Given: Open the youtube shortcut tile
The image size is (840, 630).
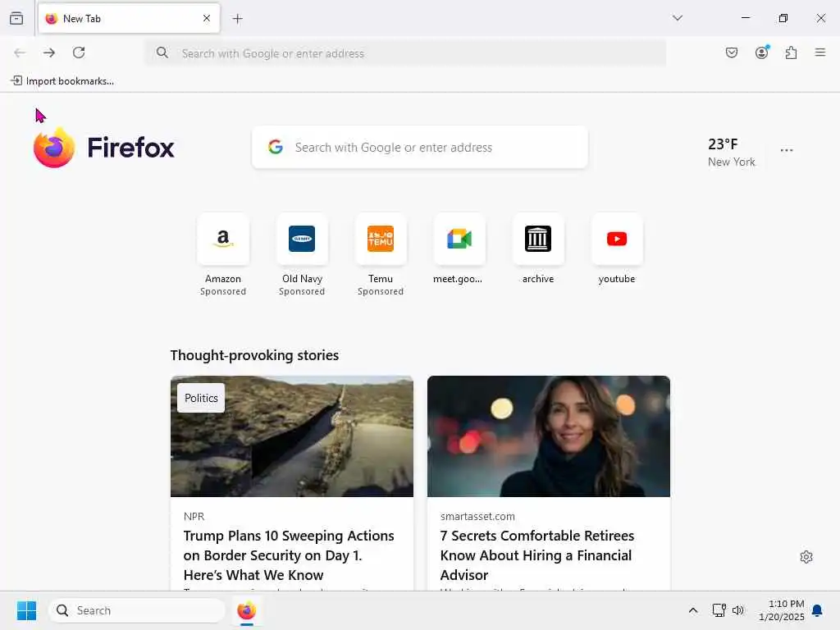Looking at the screenshot, I should 617,249.
